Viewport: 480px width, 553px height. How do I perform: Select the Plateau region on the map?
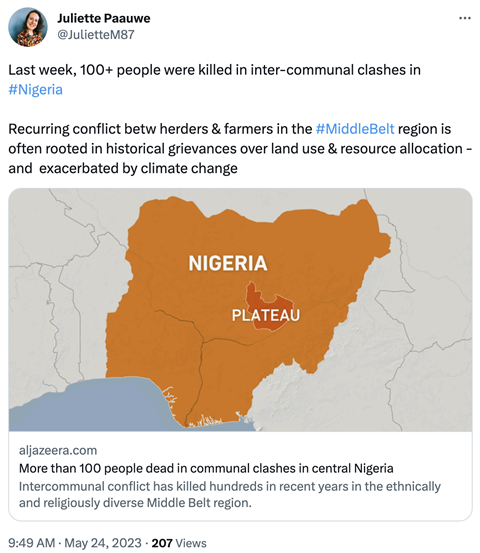269,307
